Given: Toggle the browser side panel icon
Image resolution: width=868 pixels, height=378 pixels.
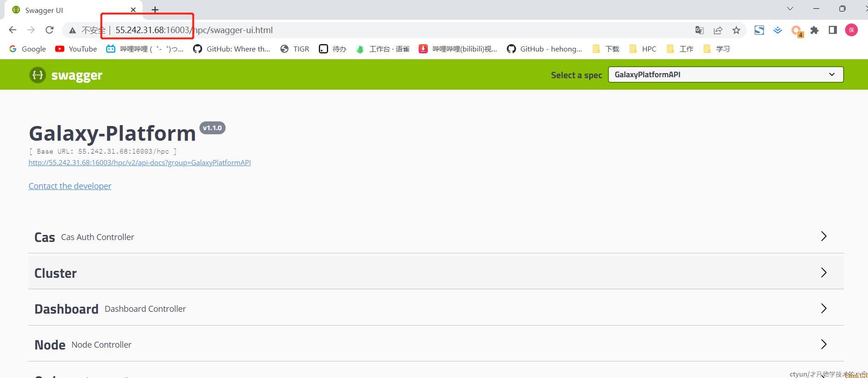Looking at the screenshot, I should [833, 30].
